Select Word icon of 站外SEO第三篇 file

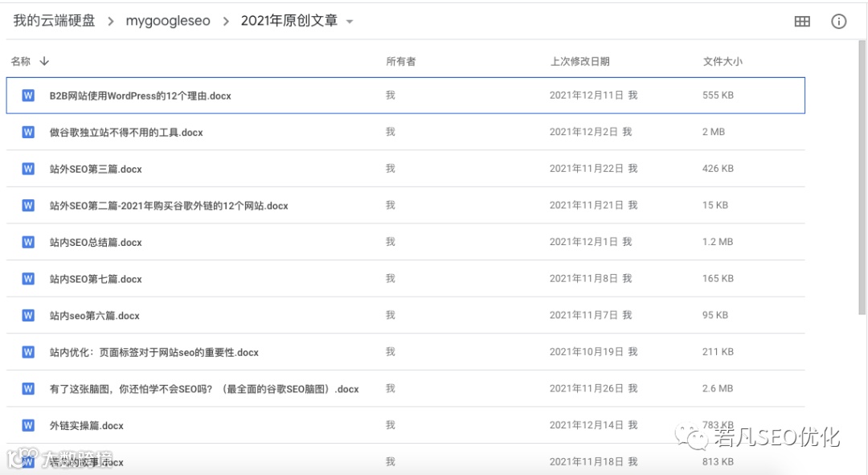click(28, 169)
